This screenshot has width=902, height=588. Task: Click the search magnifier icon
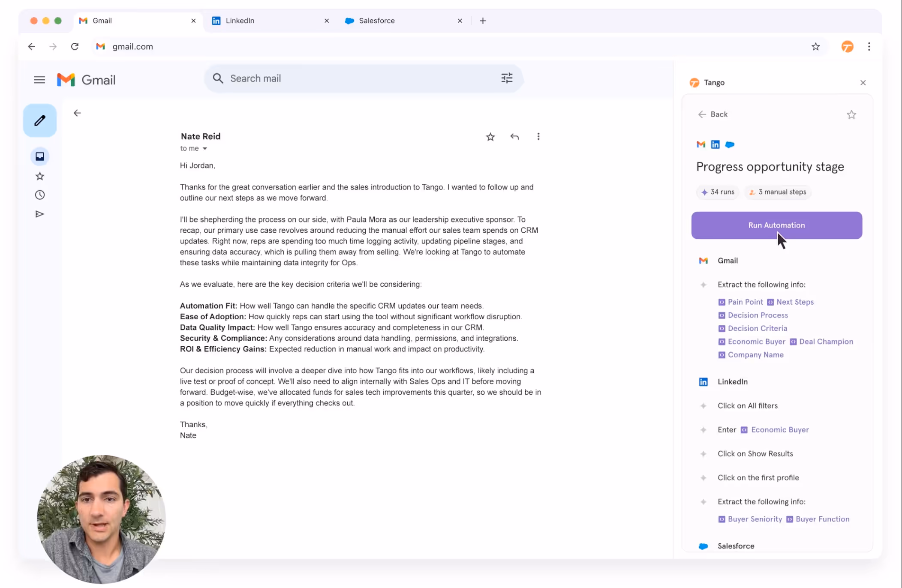coord(218,78)
